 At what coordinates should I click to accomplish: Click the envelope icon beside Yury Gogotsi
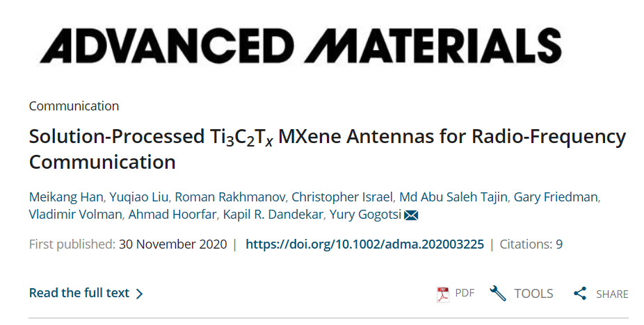click(x=411, y=215)
